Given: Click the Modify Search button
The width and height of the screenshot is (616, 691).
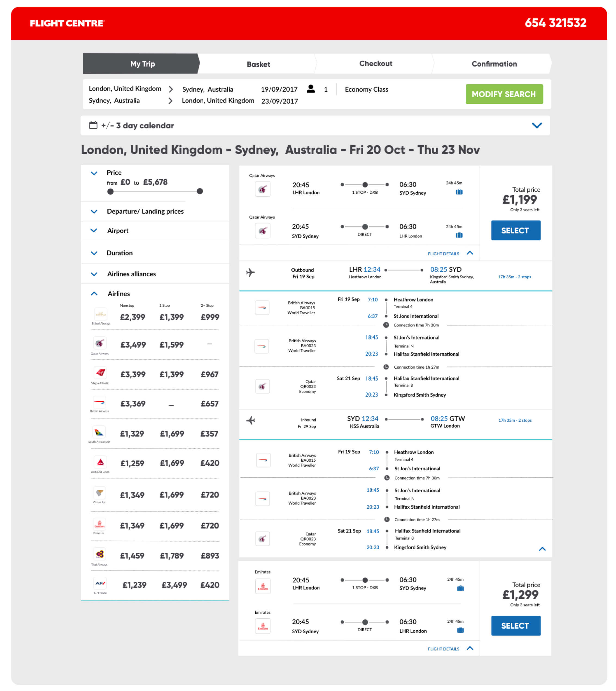Looking at the screenshot, I should [504, 94].
